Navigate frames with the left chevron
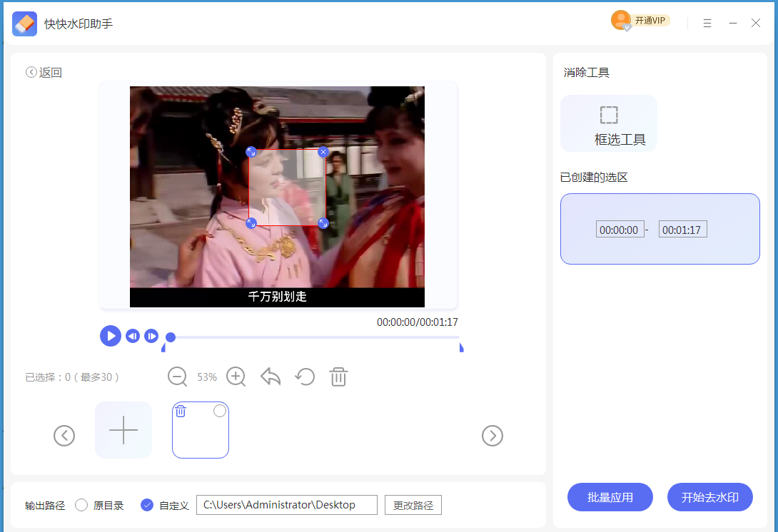Viewport: 778px width, 532px height. (x=64, y=436)
